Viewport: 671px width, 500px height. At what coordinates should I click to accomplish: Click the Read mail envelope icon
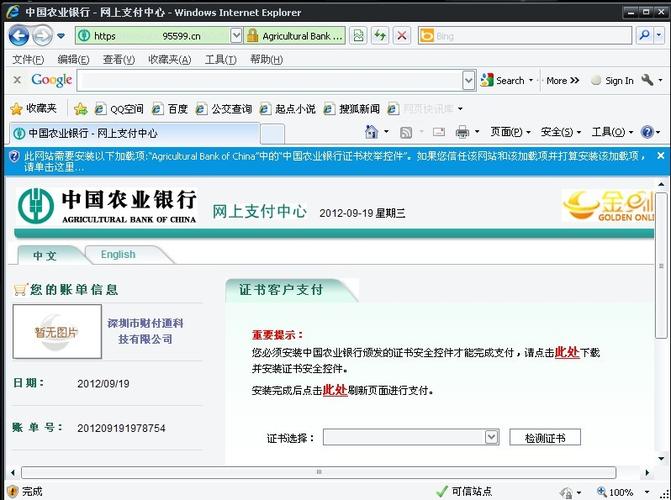click(439, 132)
